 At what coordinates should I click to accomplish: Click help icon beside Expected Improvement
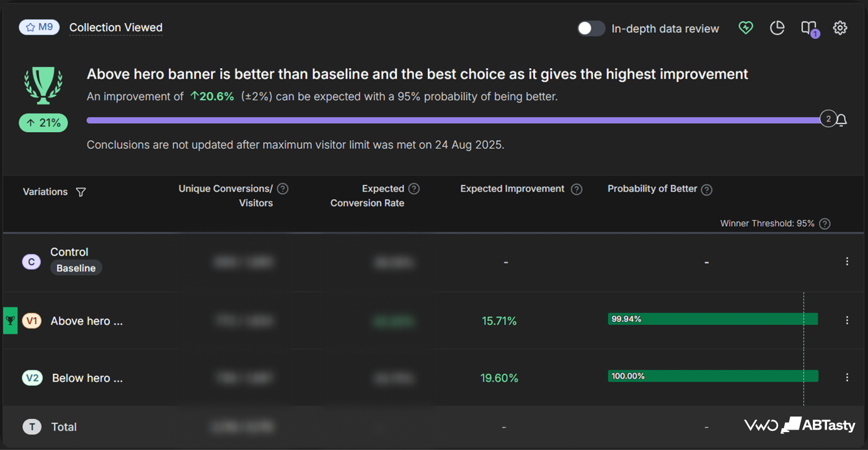coord(577,189)
